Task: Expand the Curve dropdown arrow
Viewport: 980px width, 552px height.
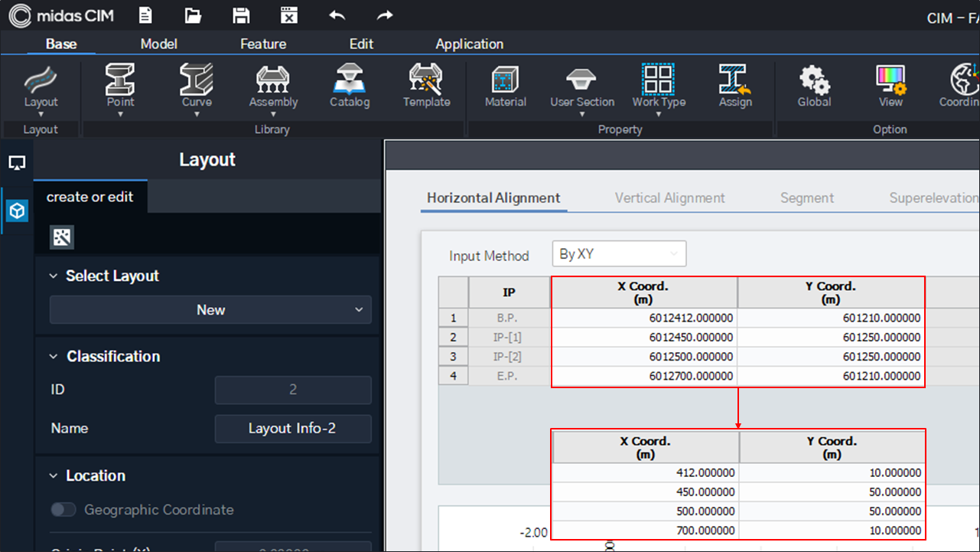Action: click(x=197, y=115)
